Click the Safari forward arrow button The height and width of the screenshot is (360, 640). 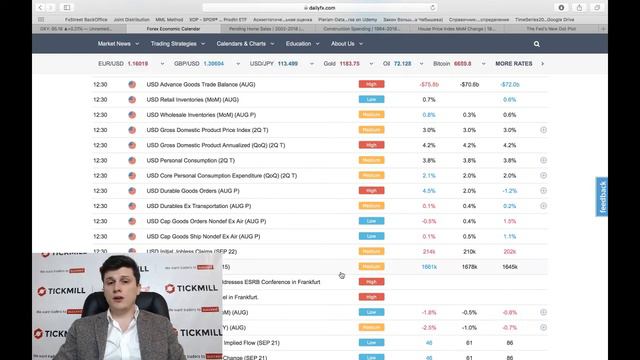coord(51,7)
